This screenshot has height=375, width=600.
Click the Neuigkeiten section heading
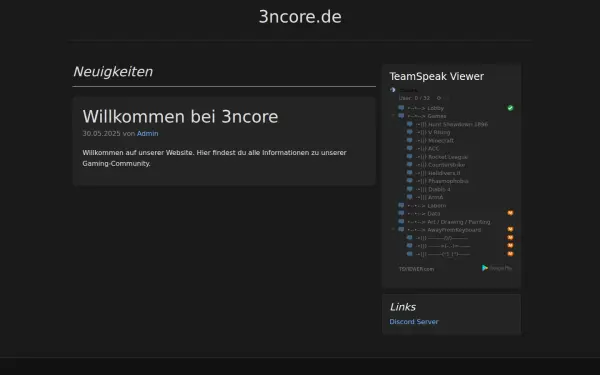coord(113,72)
